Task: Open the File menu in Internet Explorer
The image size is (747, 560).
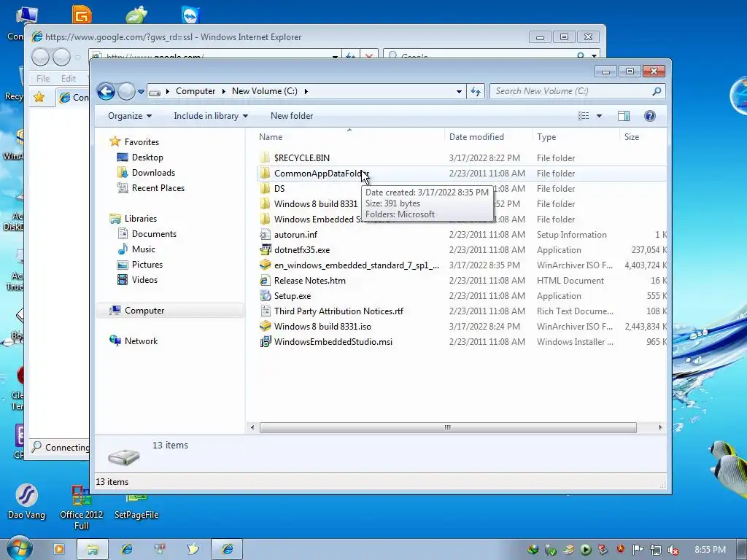Action: coord(43,78)
